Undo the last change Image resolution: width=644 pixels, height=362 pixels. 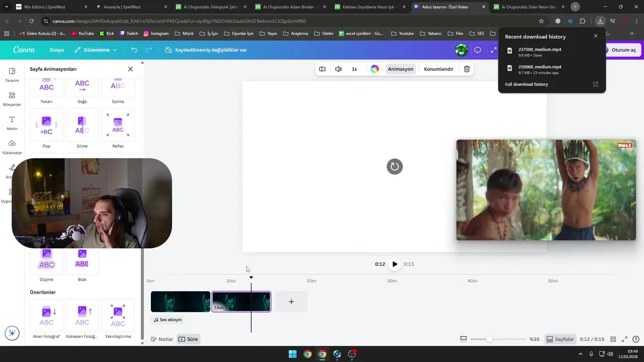pyautogui.click(x=134, y=50)
